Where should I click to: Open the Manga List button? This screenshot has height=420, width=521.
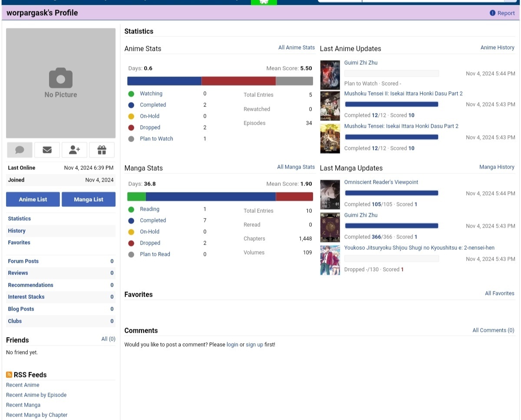click(x=89, y=199)
